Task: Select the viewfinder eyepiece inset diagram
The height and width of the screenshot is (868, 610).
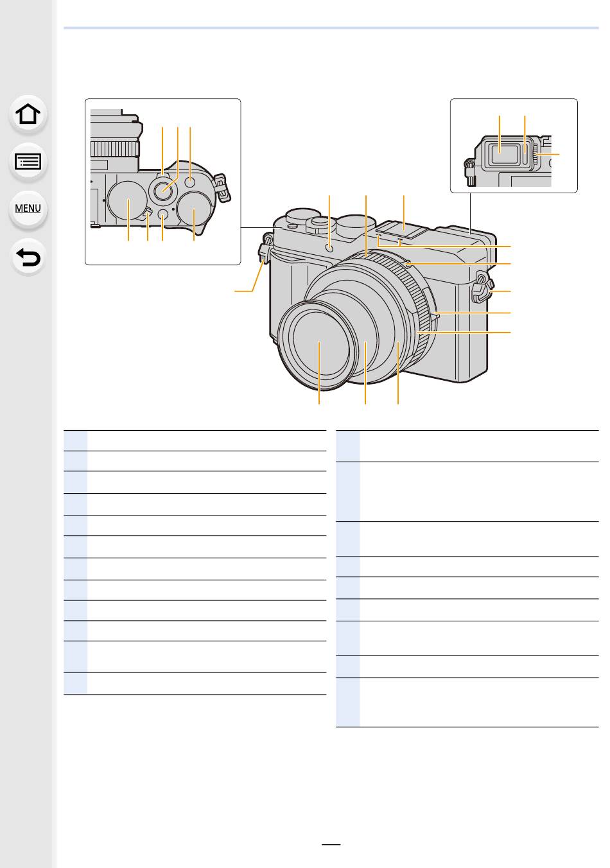Action: (x=514, y=146)
